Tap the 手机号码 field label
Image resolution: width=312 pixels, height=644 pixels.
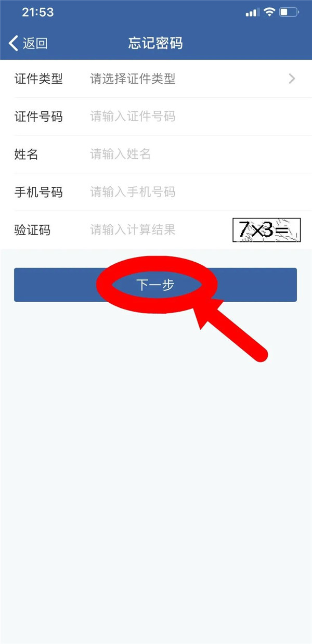point(38,192)
